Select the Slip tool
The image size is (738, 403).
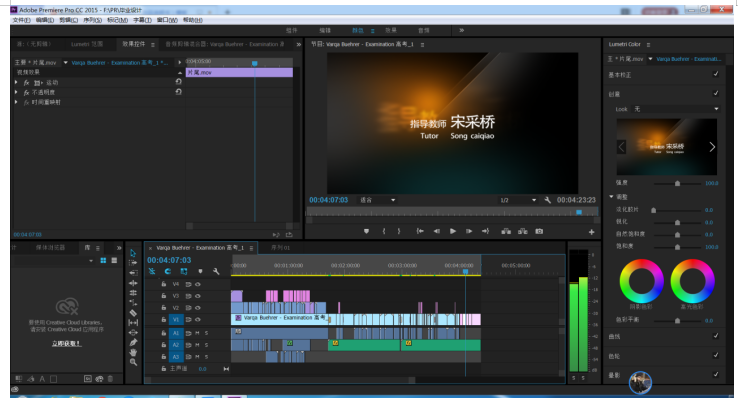point(133,322)
